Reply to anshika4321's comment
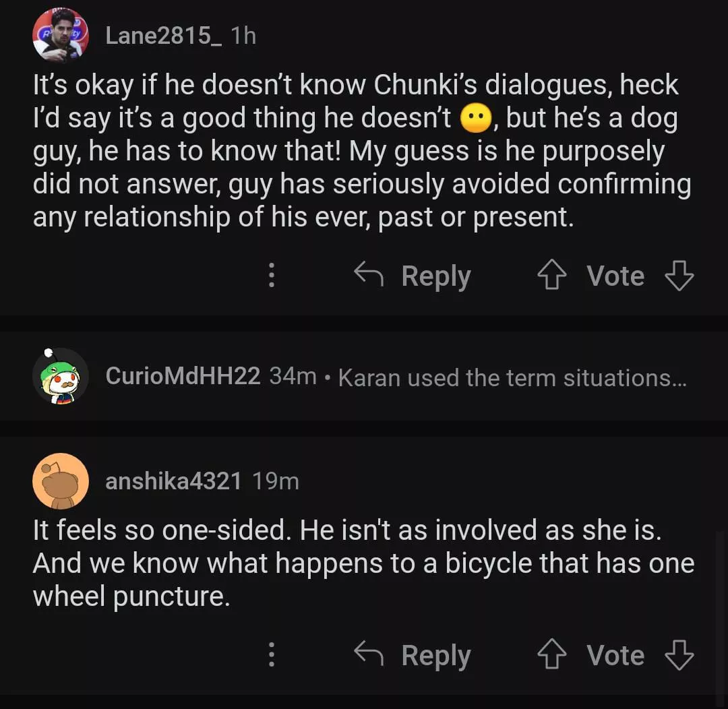The image size is (728, 709). coord(435,656)
